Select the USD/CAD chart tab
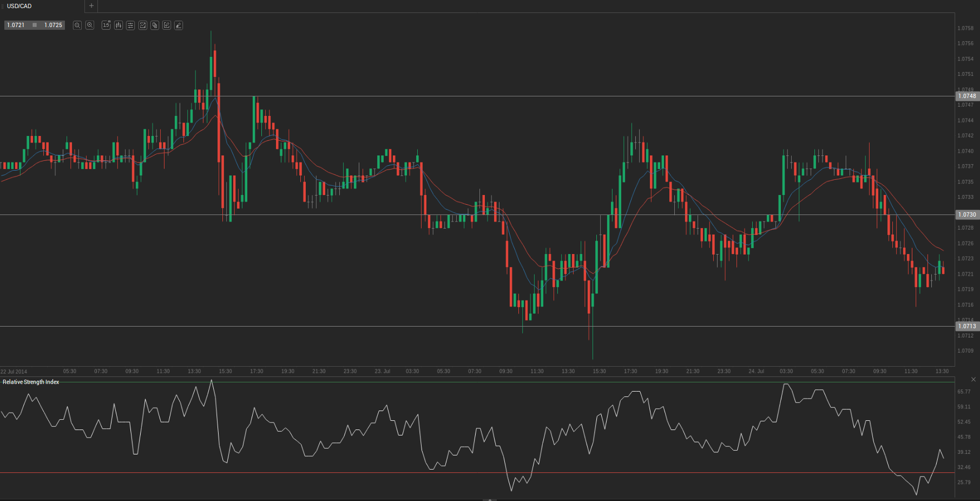Image resolution: width=980 pixels, height=501 pixels. point(19,6)
